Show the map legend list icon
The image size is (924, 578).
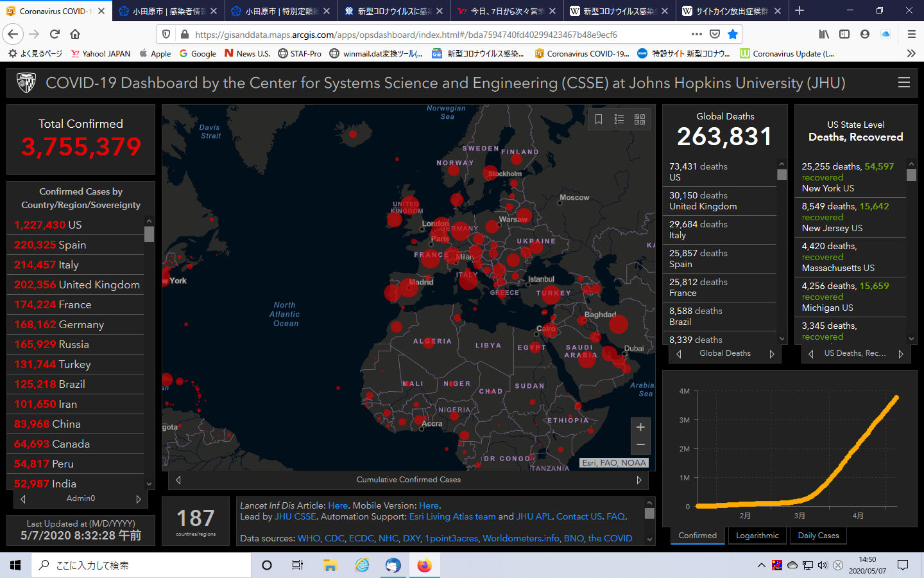pyautogui.click(x=619, y=119)
